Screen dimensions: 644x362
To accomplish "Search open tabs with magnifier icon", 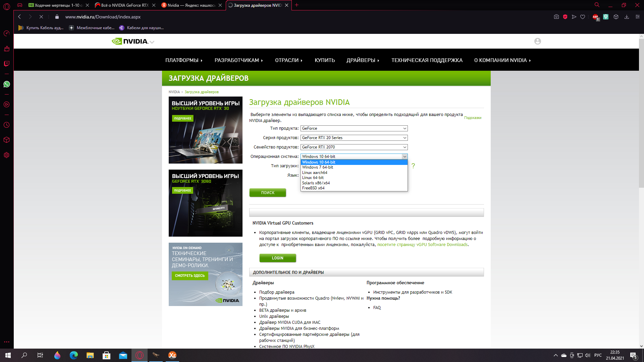I will (x=597, y=5).
